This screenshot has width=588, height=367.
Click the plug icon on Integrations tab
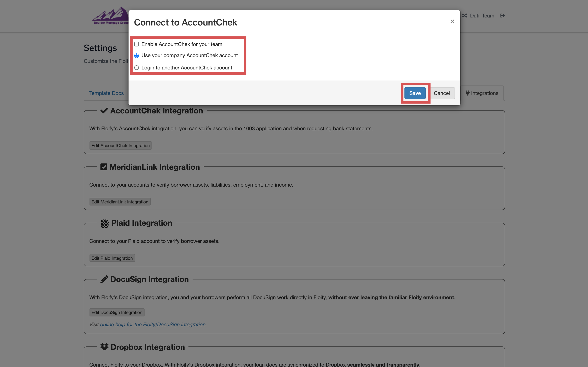click(x=467, y=93)
